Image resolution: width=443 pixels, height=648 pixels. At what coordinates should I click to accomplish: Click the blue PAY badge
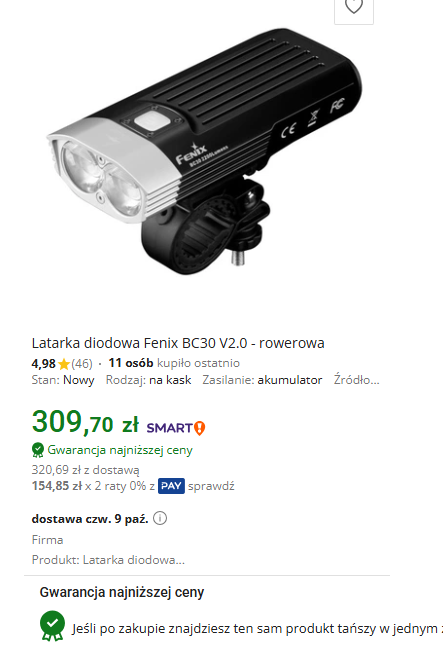click(171, 486)
